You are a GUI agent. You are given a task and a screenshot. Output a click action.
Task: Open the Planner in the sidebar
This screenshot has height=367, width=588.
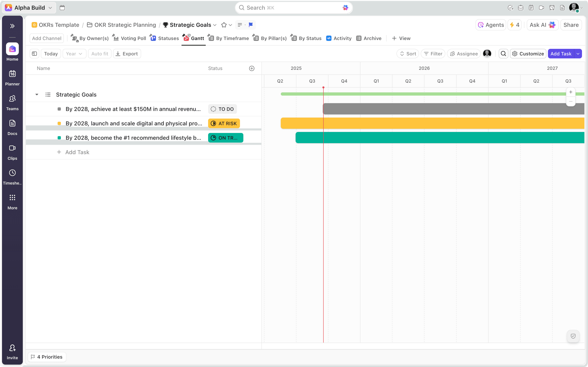pyautogui.click(x=12, y=78)
